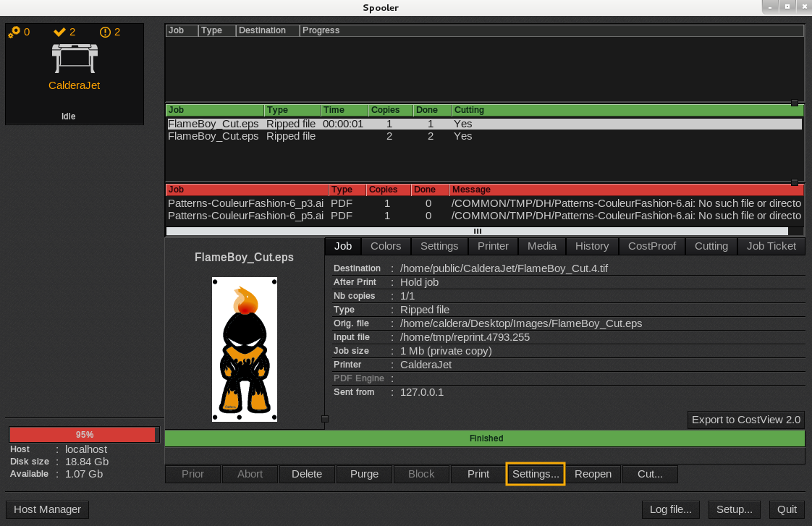This screenshot has width=812, height=526.
Task: Click the red 95% disk usage bar
Action: (x=84, y=435)
